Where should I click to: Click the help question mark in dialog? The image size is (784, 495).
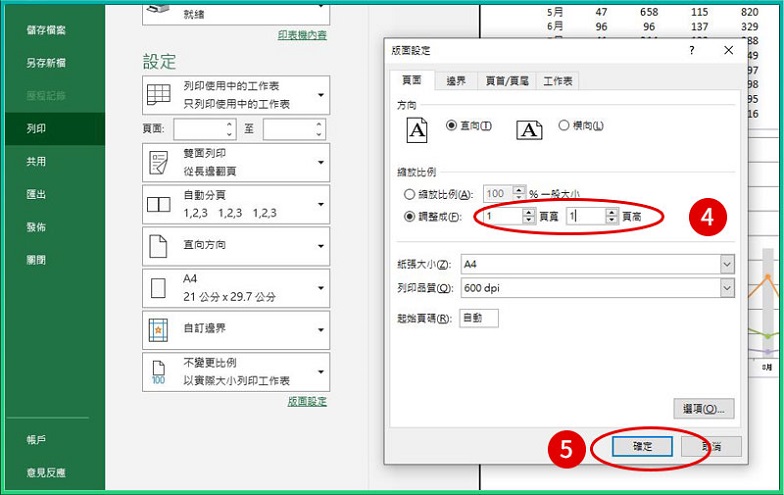pyautogui.click(x=692, y=50)
